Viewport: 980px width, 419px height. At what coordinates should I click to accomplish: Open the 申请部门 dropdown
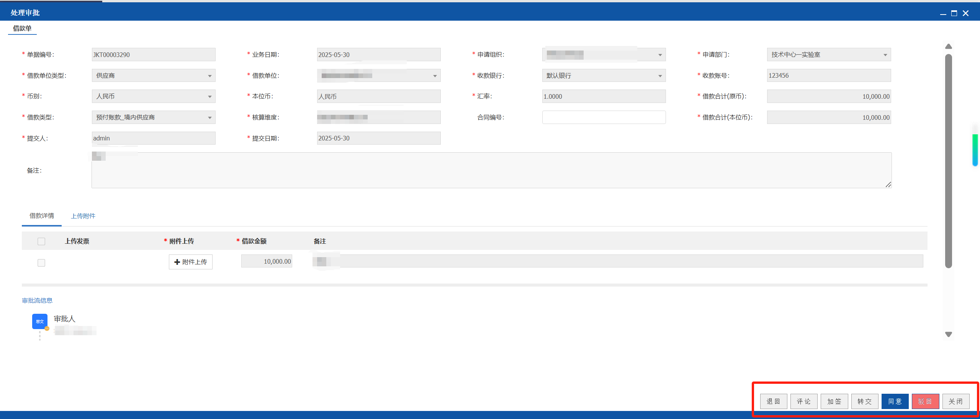click(829, 54)
